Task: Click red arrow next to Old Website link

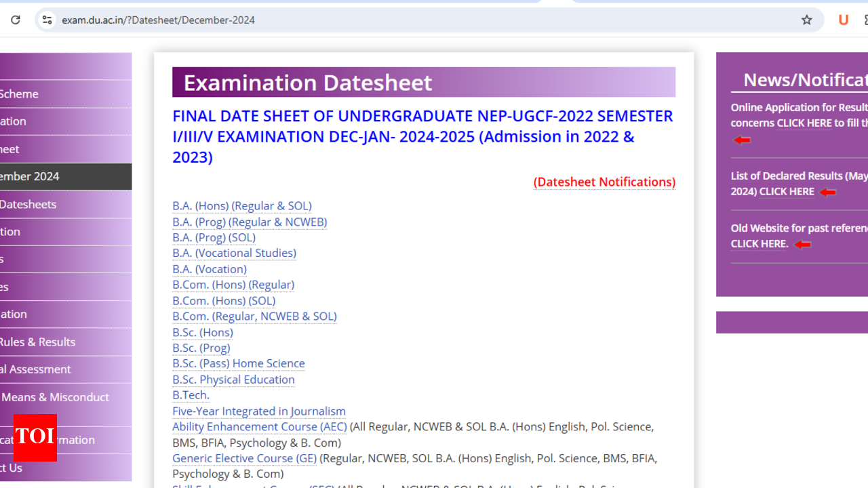Action: [x=802, y=245]
